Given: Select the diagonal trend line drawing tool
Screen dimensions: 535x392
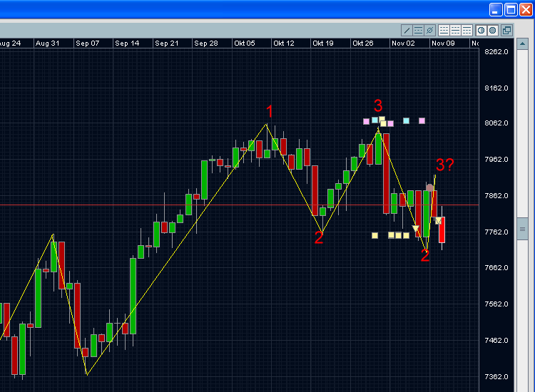Looking at the screenshot, I should (x=407, y=31).
